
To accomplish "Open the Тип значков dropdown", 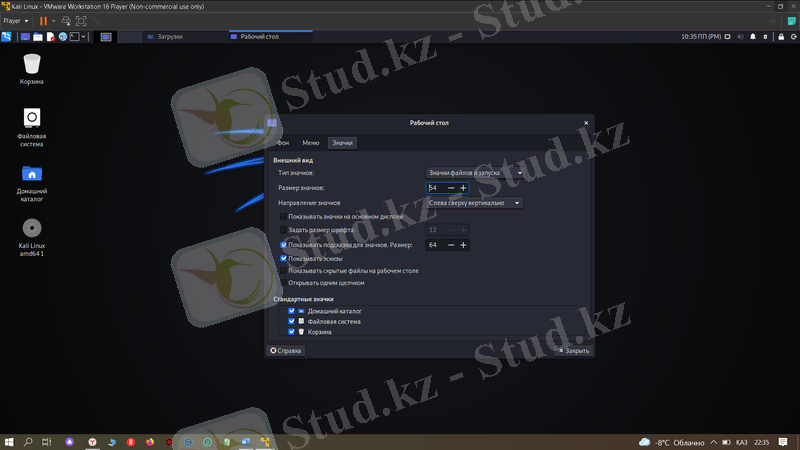I will [x=475, y=173].
